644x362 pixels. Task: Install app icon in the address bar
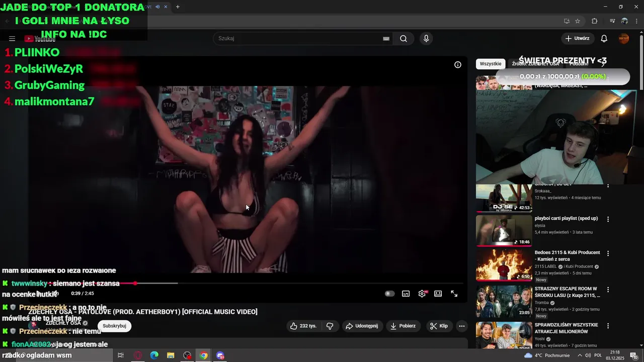(567, 21)
